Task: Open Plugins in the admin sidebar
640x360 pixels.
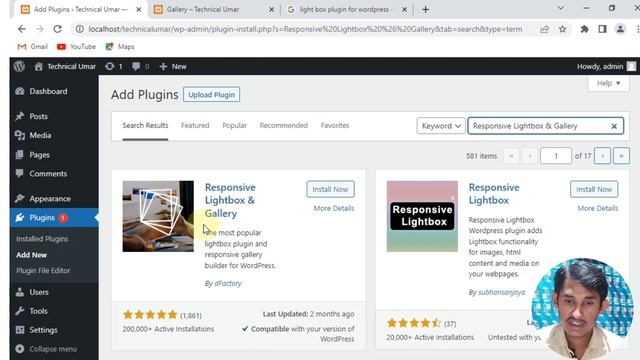Action: [54, 218]
